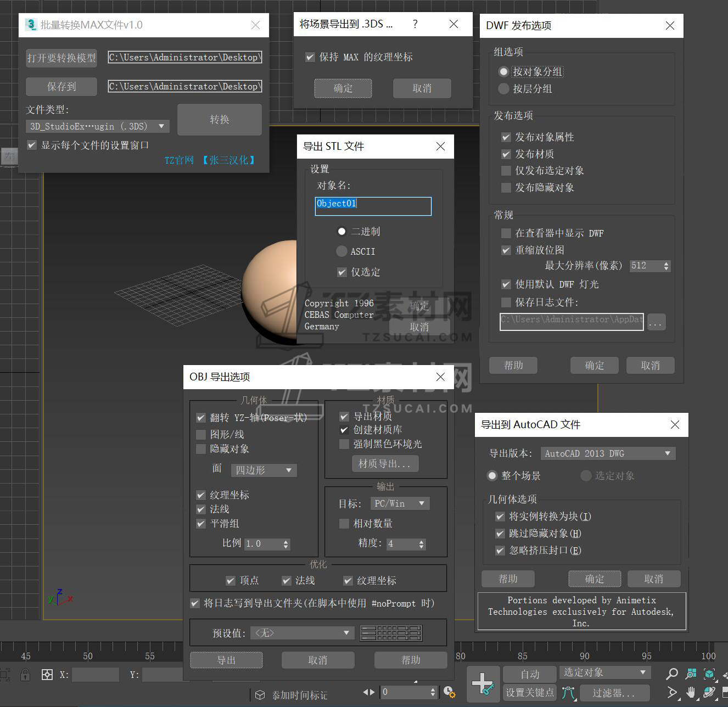Open the 文件类型 3DS format dropdown
Viewport: 728px width, 707px height.
coord(97,126)
